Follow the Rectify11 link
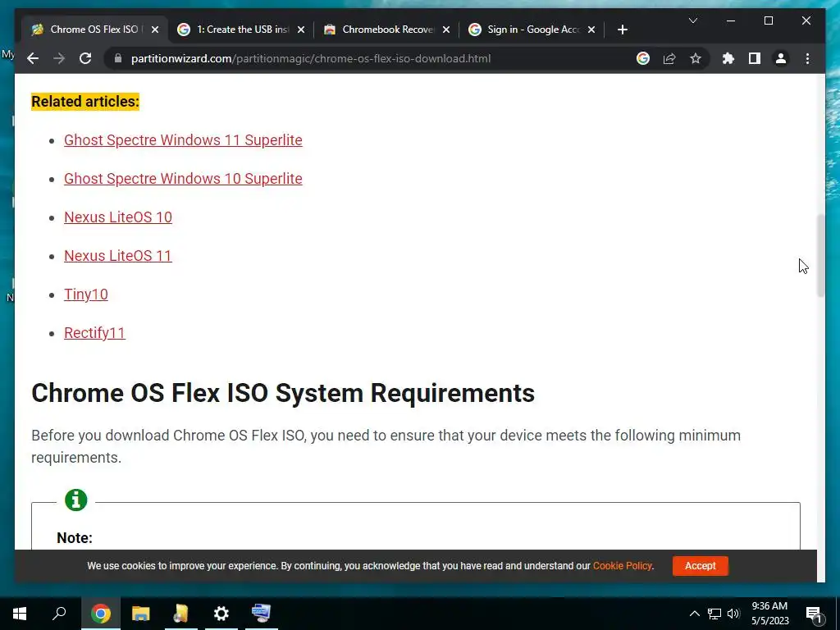The height and width of the screenshot is (630, 840). [x=94, y=333]
